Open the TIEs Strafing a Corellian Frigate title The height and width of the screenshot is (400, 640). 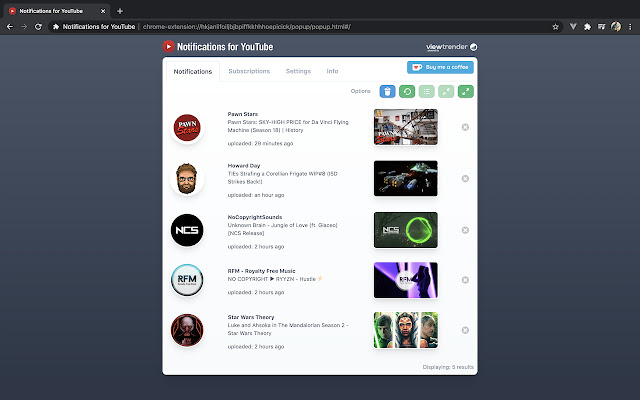pyautogui.click(x=282, y=178)
